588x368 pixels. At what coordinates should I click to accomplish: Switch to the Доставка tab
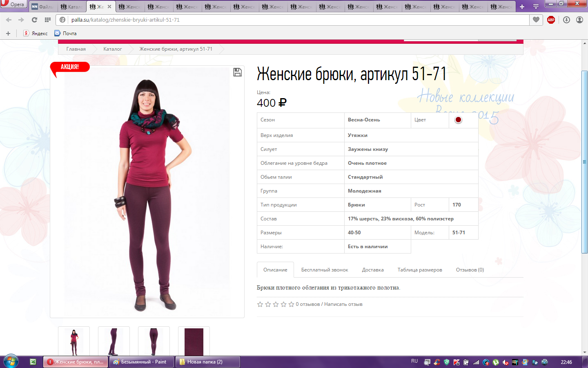(x=372, y=270)
